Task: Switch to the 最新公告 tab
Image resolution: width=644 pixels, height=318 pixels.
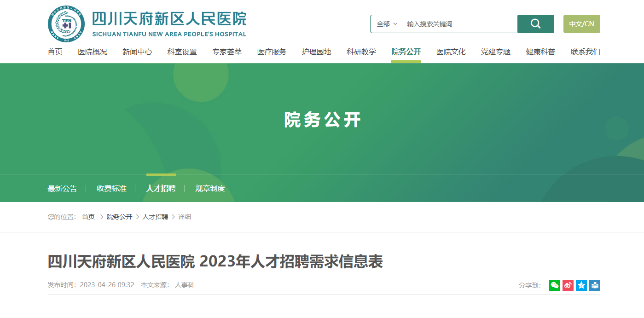Action: tap(63, 189)
